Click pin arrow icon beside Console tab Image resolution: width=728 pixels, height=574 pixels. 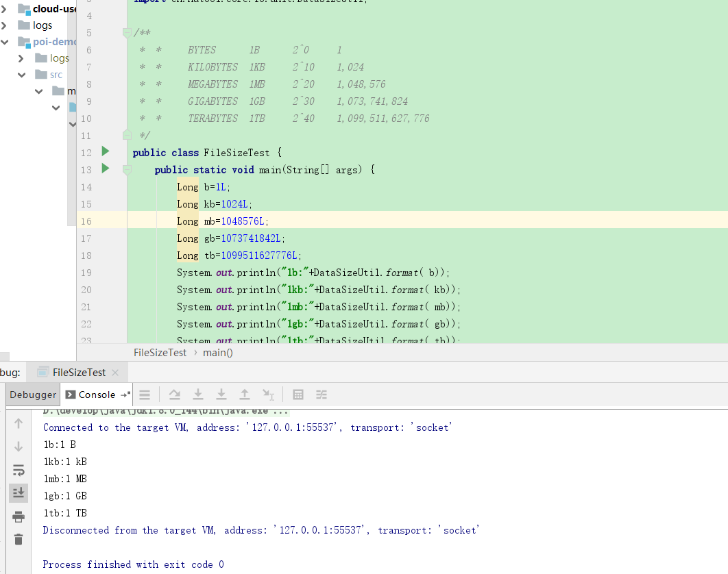pyautogui.click(x=125, y=395)
